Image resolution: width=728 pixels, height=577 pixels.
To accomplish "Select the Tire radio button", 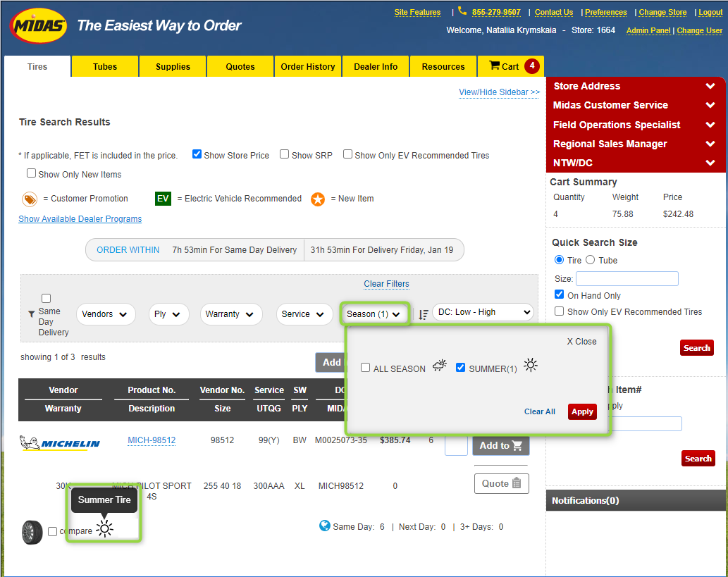I will tap(559, 260).
